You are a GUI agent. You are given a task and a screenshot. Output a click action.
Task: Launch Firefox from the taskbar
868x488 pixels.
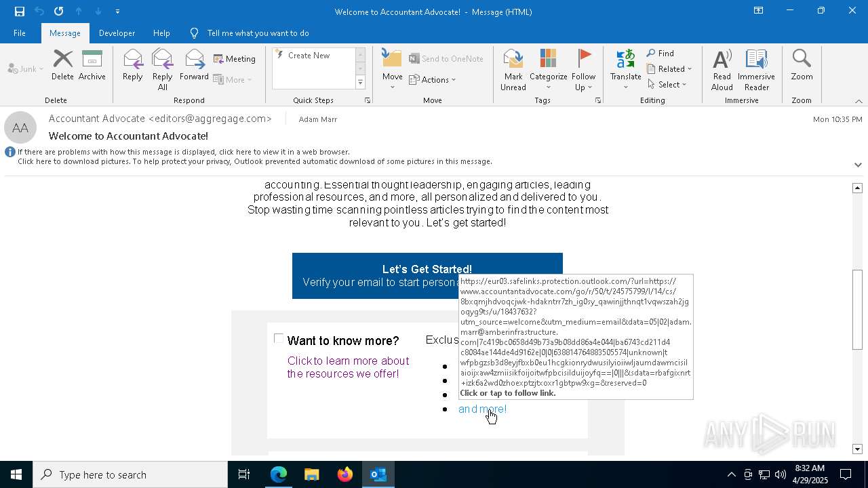[x=345, y=474]
